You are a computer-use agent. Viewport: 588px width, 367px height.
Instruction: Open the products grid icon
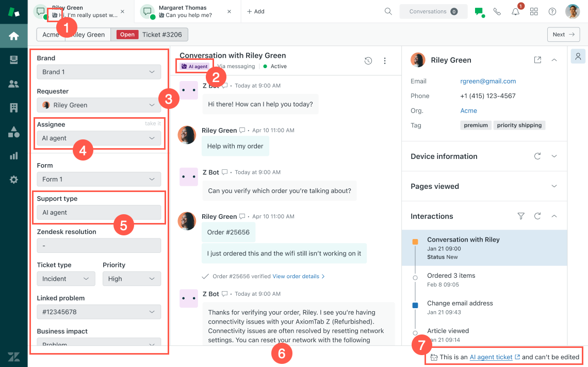point(534,12)
